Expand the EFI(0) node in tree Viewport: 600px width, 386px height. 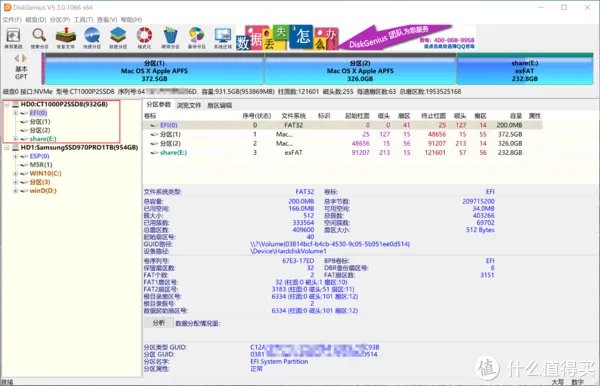point(15,113)
